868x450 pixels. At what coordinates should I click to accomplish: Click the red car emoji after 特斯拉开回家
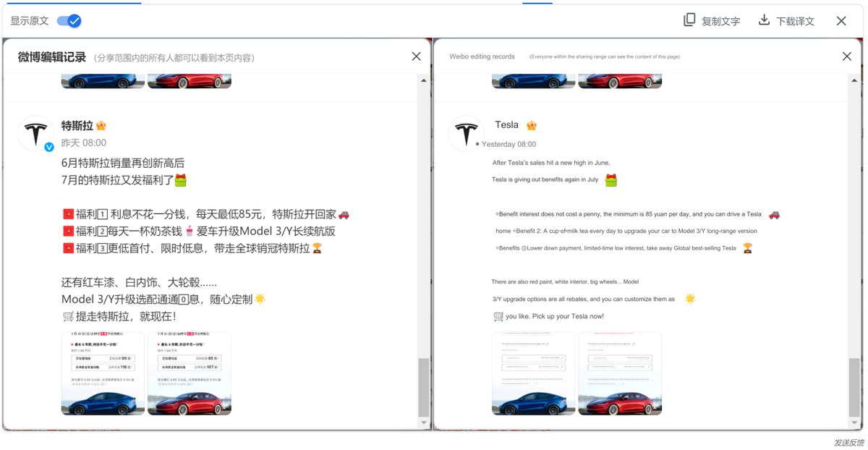tap(344, 214)
